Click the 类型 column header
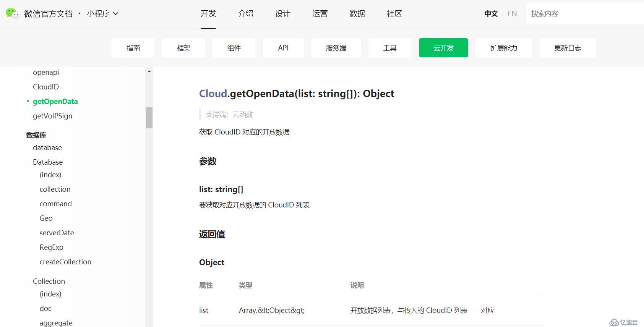 (x=245, y=285)
